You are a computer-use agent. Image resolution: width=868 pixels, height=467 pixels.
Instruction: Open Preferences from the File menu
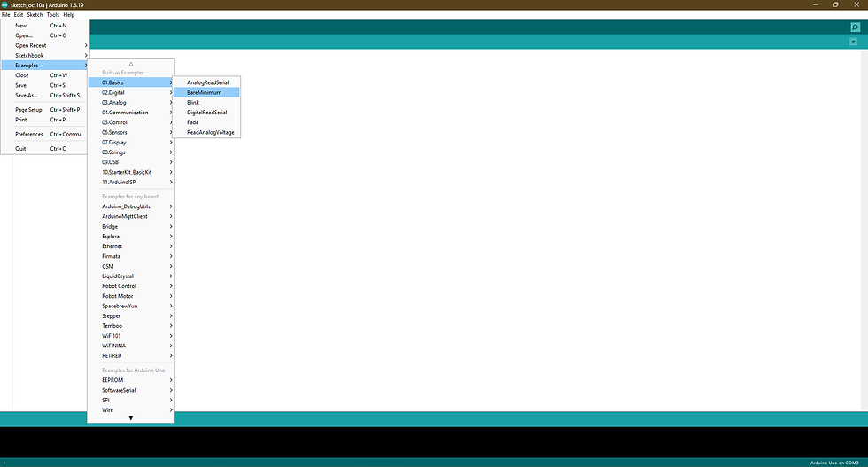click(x=44, y=134)
